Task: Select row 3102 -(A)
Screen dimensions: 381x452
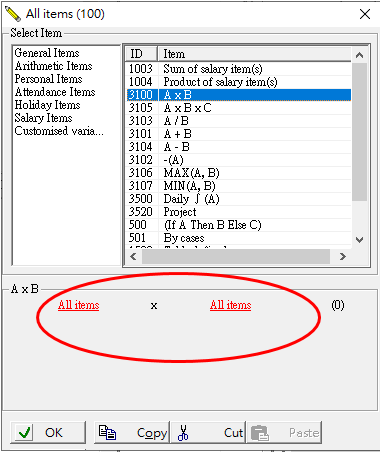Action: [x=239, y=160]
